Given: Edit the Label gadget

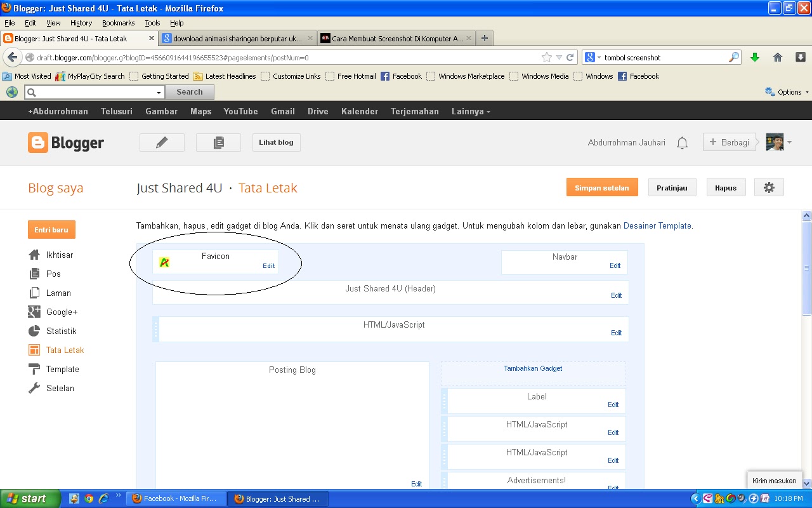Looking at the screenshot, I should 613,404.
